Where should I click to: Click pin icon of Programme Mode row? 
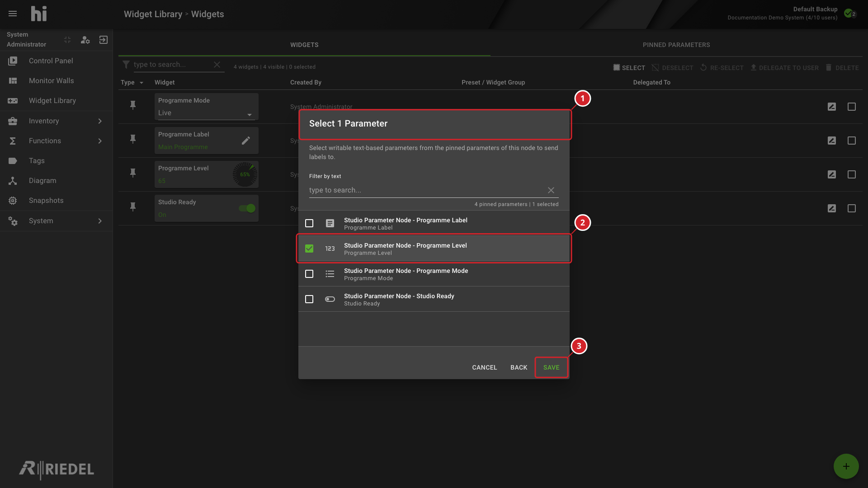click(133, 105)
